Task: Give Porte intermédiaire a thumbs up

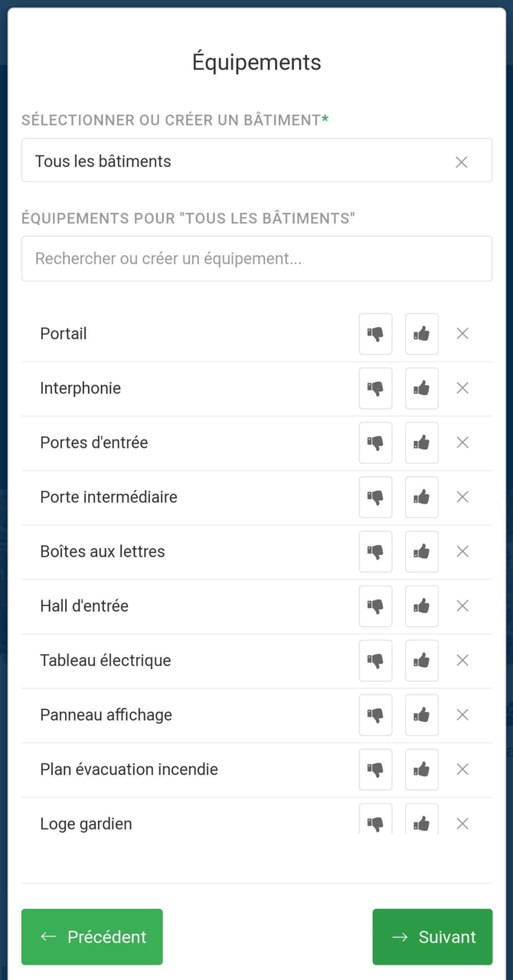Action: tap(422, 497)
